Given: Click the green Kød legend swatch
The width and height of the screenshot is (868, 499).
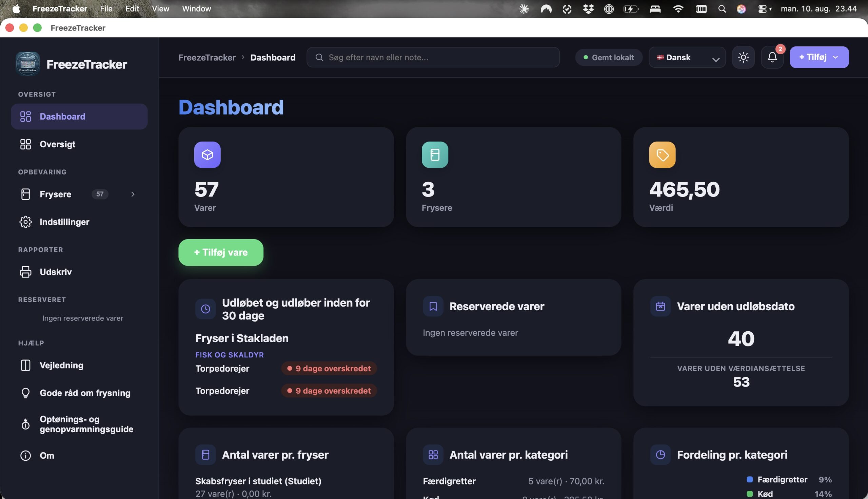Looking at the screenshot, I should [x=749, y=494].
